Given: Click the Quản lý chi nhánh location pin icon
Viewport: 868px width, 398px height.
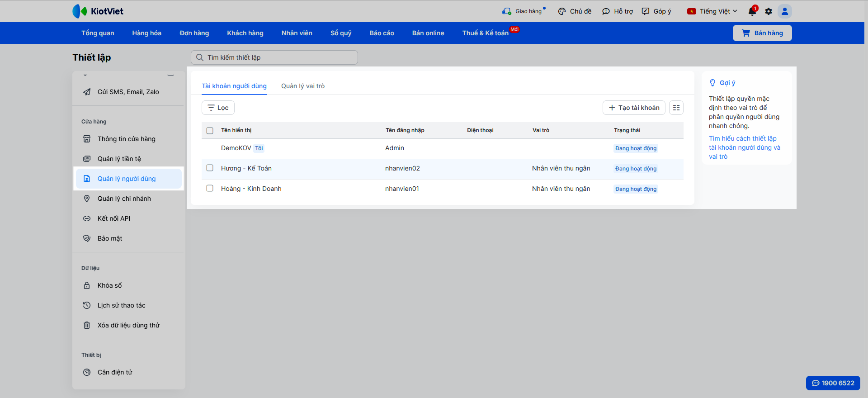Looking at the screenshot, I should pyautogui.click(x=87, y=199).
